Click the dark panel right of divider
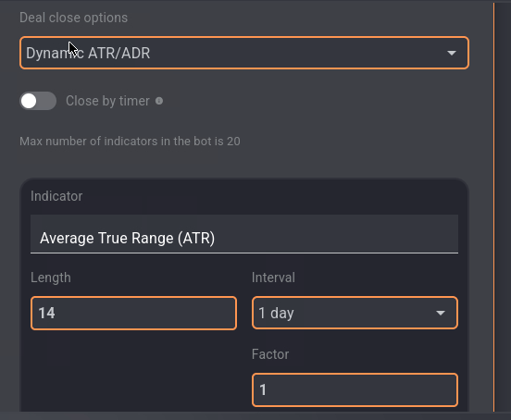This screenshot has height=420, width=511. click(x=503, y=207)
